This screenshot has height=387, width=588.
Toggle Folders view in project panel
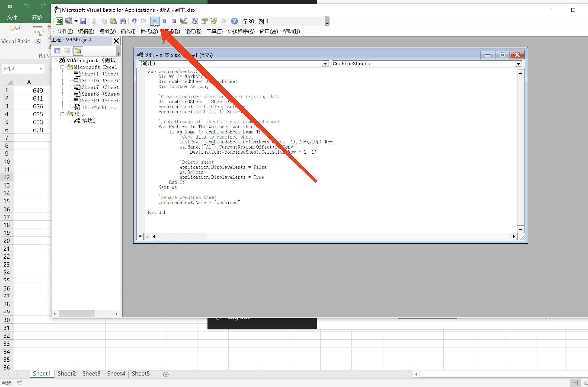pos(78,51)
